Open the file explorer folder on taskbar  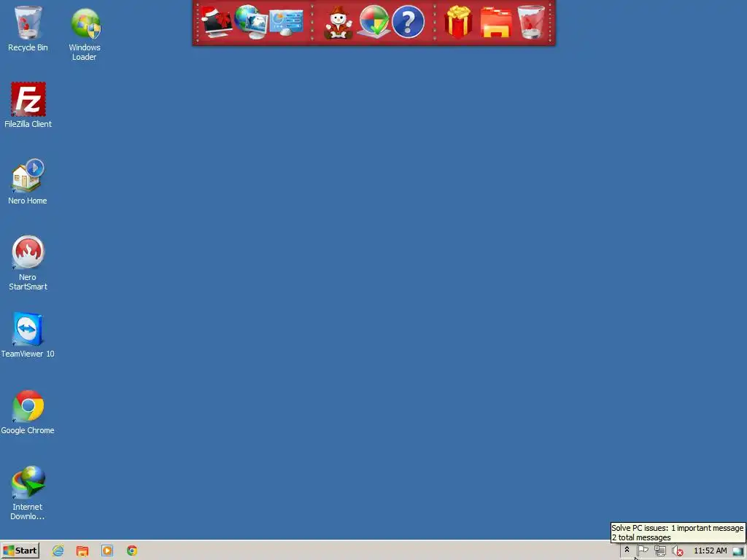(82, 551)
